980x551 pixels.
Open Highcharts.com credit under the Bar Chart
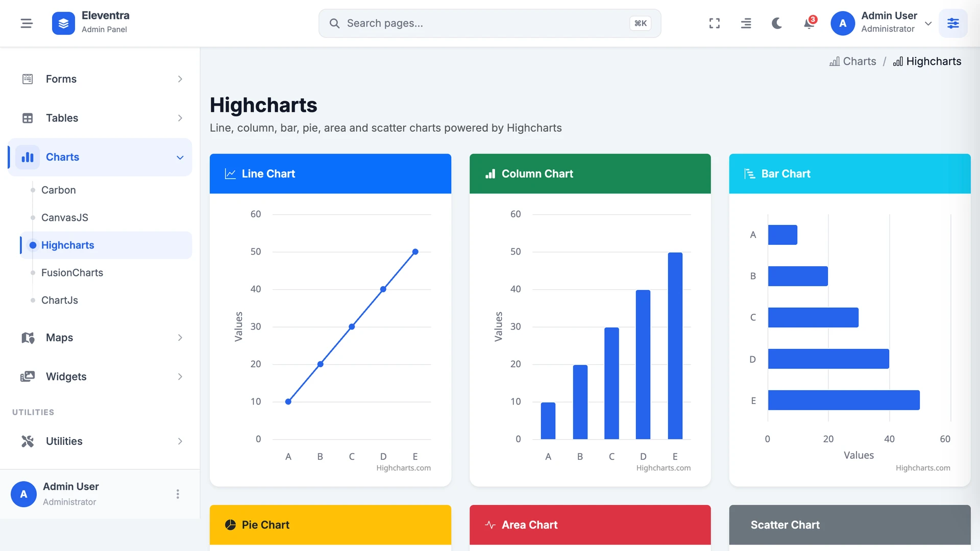[923, 468]
